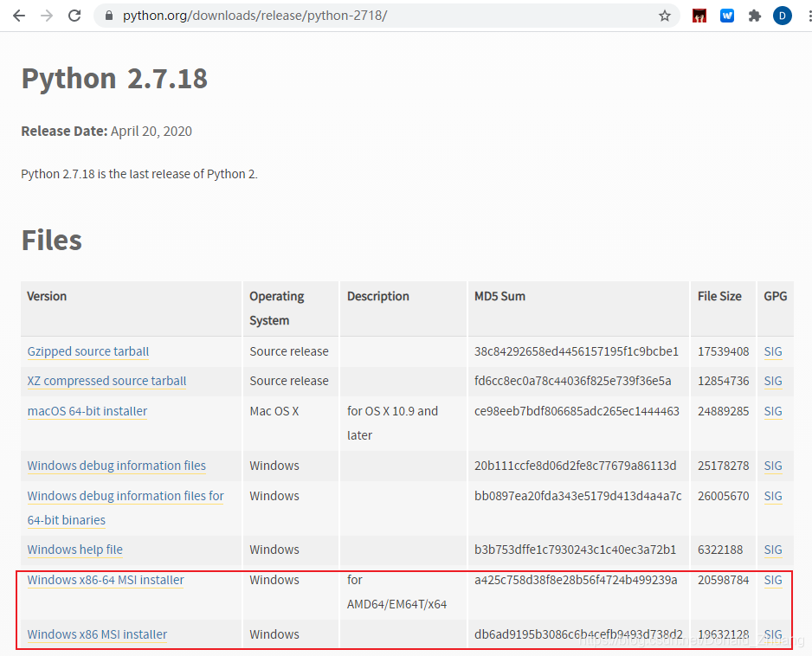
Task: Click MD5 sum 20b111ccfe8d06d2fe8c77679a86113d
Action: (576, 466)
